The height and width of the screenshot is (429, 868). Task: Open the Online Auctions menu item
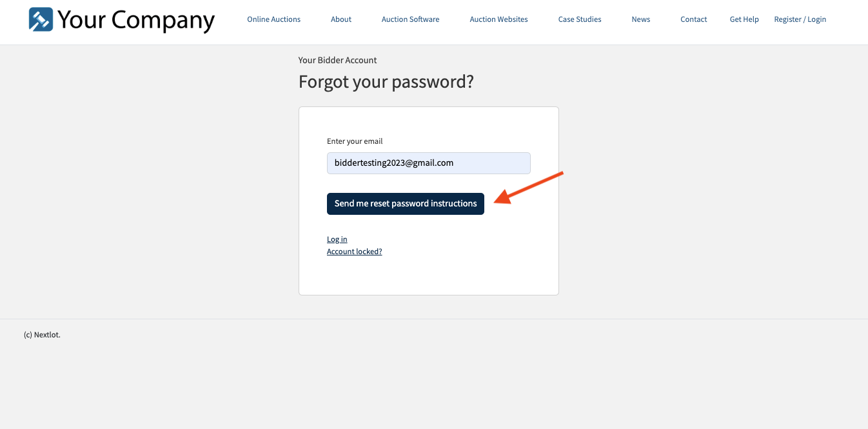[273, 19]
